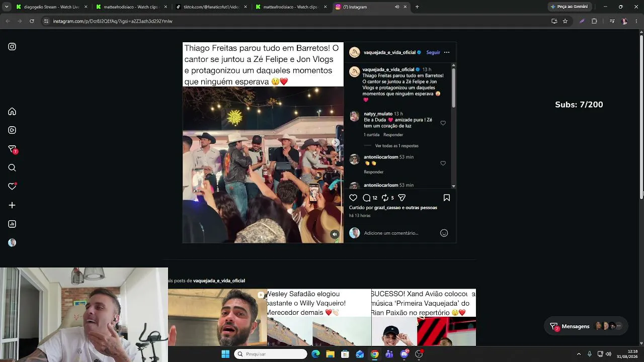Show hidden system tray icons
Viewport: 644px width, 362px height.
click(579, 354)
